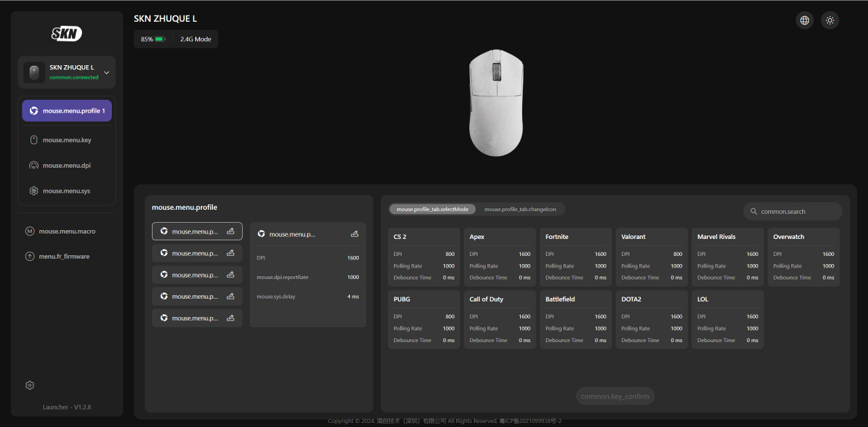Open the language globe icon
This screenshot has height=427, width=868.
point(804,20)
